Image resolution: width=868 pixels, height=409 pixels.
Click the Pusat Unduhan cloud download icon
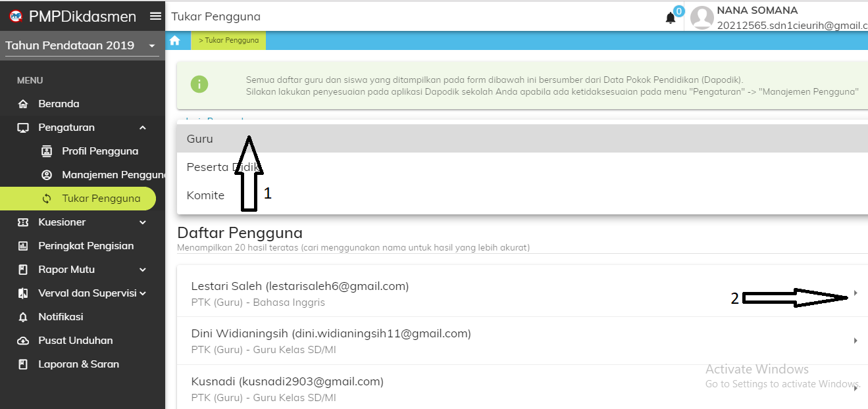pos(23,341)
